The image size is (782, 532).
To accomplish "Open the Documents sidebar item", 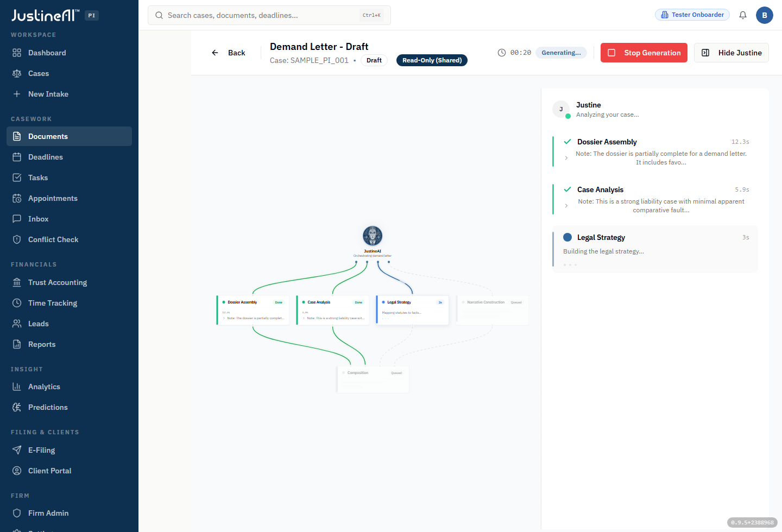I will [x=69, y=136].
